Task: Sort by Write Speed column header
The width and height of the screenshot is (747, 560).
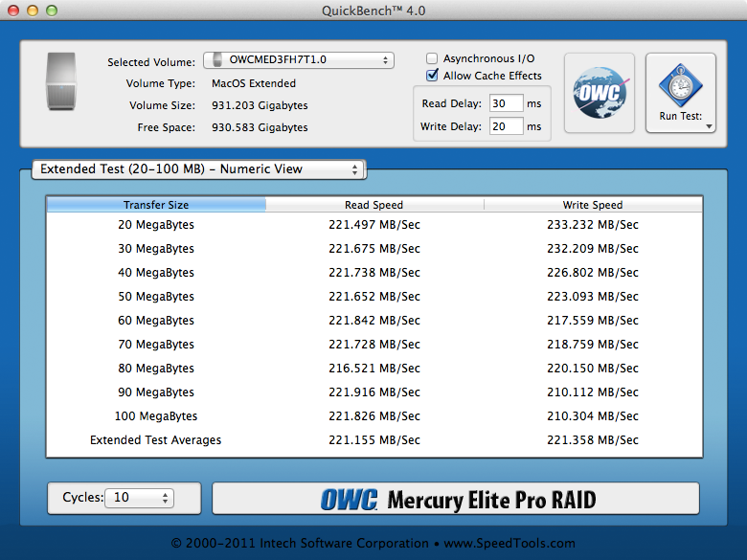Action: pyautogui.click(x=592, y=205)
